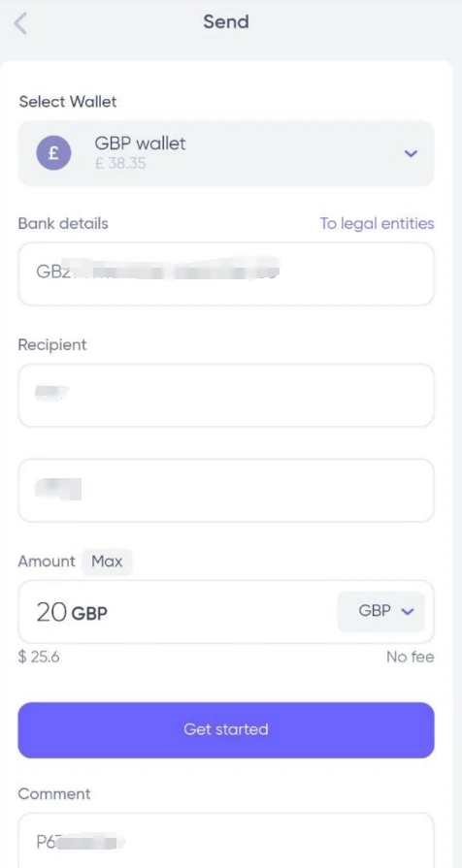
Task: Open the GBP currency dropdown in Amount
Action: (381, 612)
